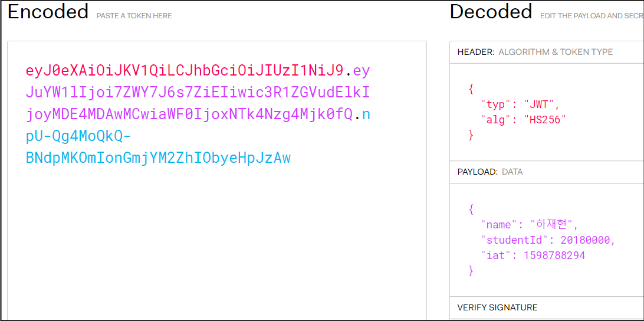Click the 1598788294 iat timestamp value
Viewport: 644px width, 321px height.
[554, 256]
